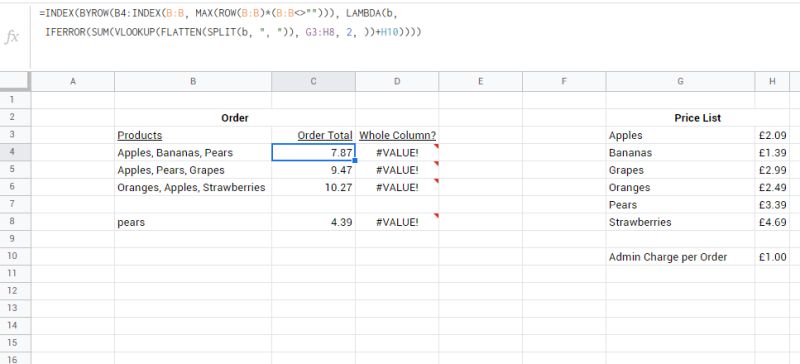The width and height of the screenshot is (800, 364).
Task: Select column C header
Action: click(313, 81)
